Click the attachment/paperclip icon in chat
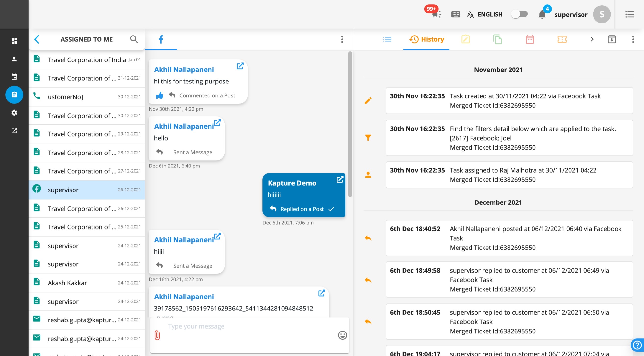Image resolution: width=644 pixels, height=356 pixels. point(157,335)
